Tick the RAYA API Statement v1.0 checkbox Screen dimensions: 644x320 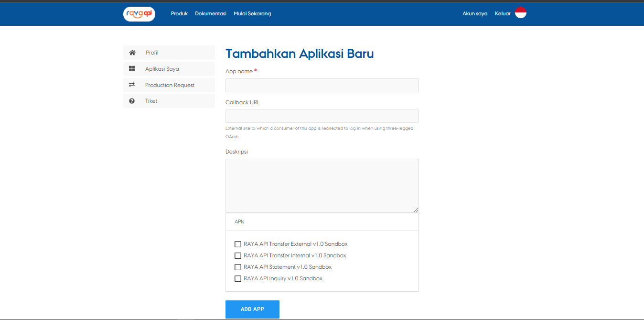[238, 267]
